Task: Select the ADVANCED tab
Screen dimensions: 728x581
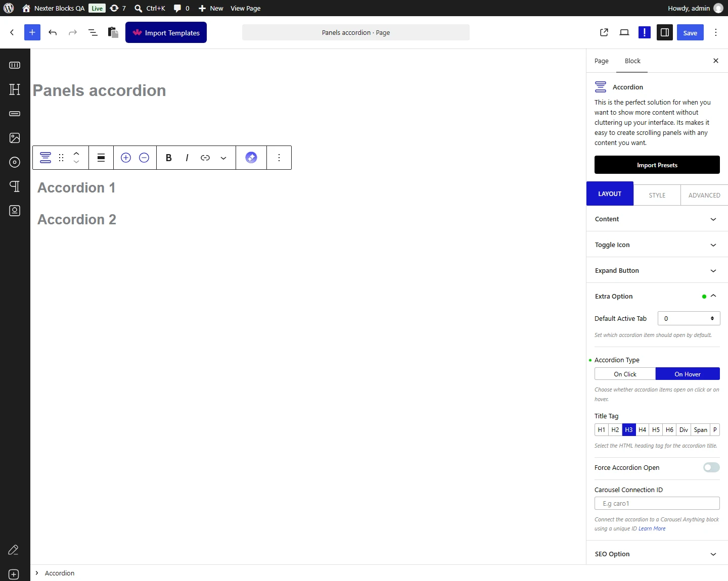Action: [704, 195]
